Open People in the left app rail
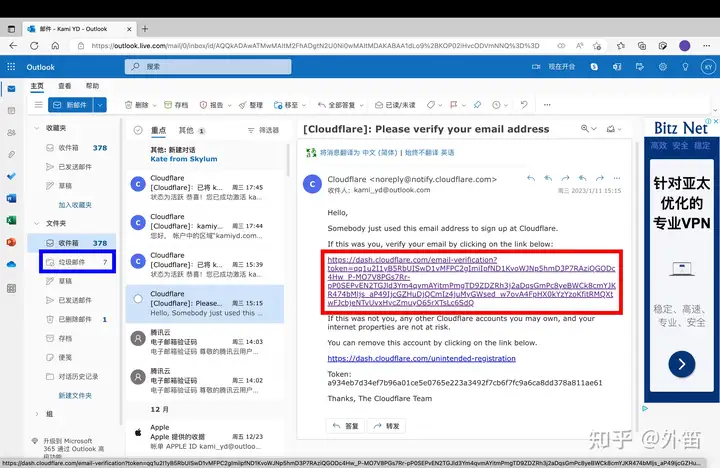The height and width of the screenshot is (468, 720). [x=11, y=133]
